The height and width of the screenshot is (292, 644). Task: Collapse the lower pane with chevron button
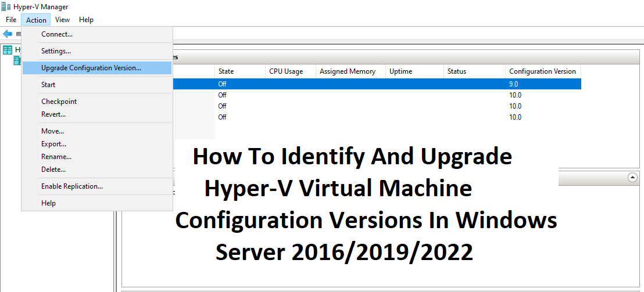632,178
